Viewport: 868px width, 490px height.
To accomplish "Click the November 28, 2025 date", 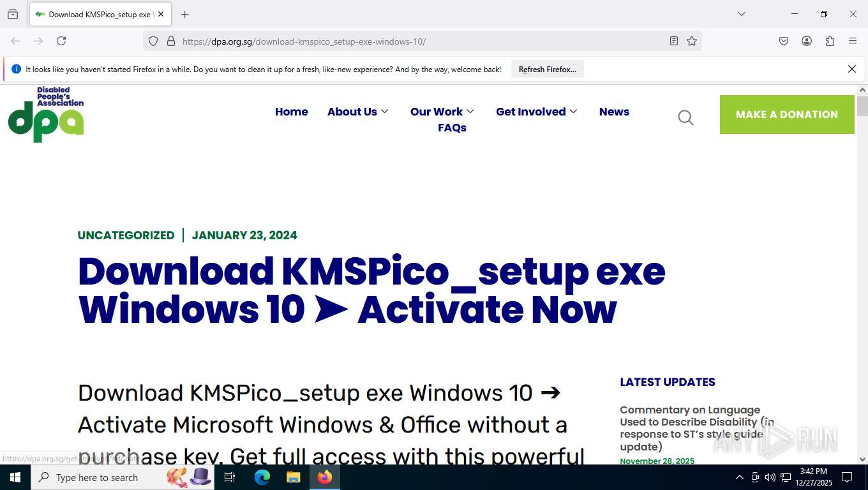I will 657,461.
